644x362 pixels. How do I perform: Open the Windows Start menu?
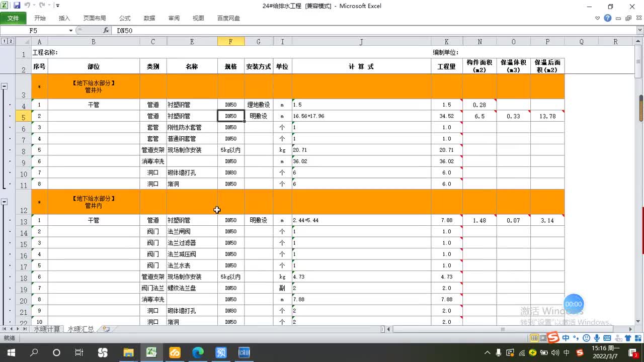(10, 352)
